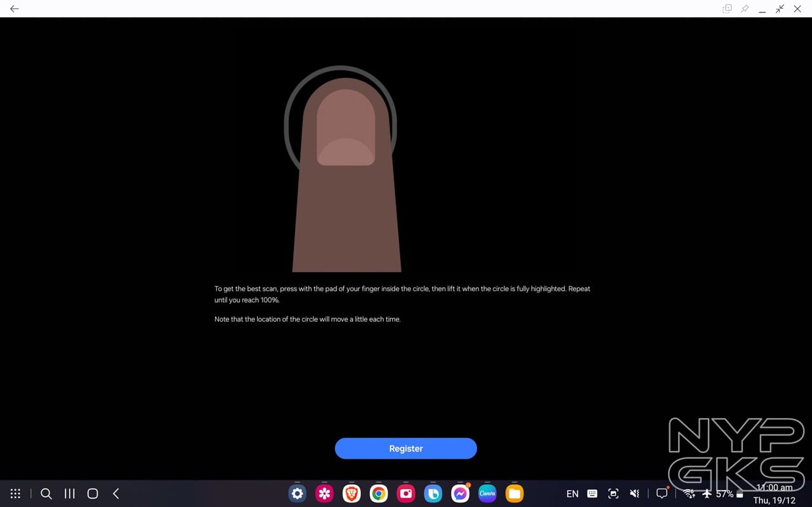Launch the Canva app
The width and height of the screenshot is (812, 507).
[487, 494]
